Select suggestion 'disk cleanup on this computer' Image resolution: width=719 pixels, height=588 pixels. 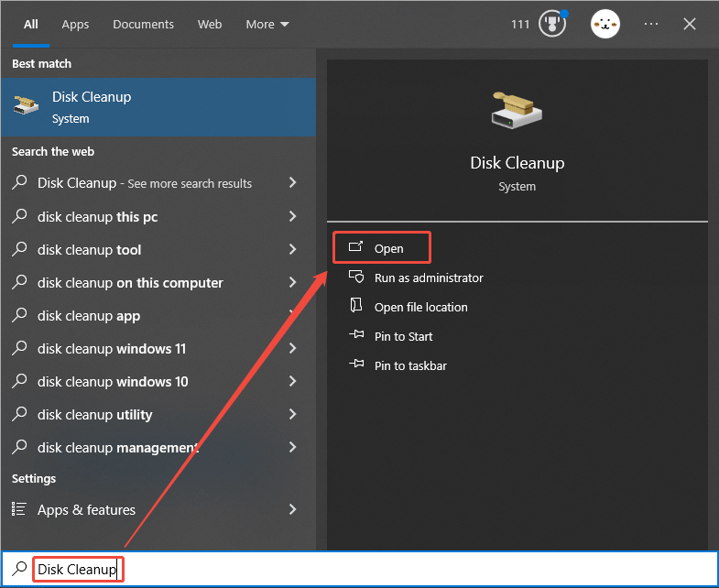(158, 282)
